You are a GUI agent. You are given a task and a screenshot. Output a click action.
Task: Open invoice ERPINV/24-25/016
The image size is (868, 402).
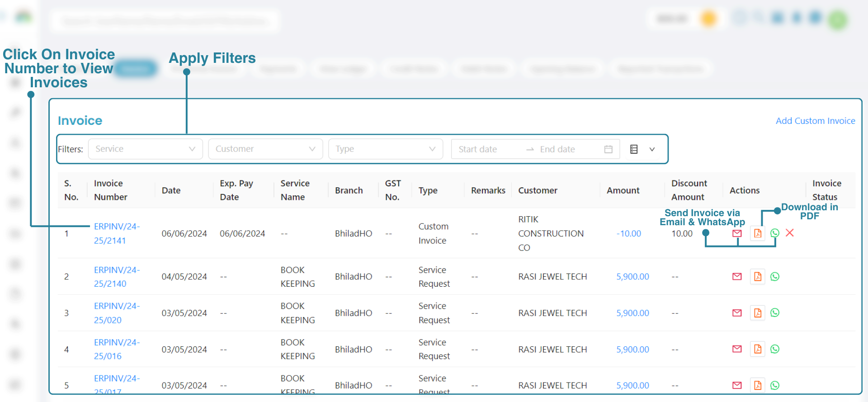tap(117, 349)
